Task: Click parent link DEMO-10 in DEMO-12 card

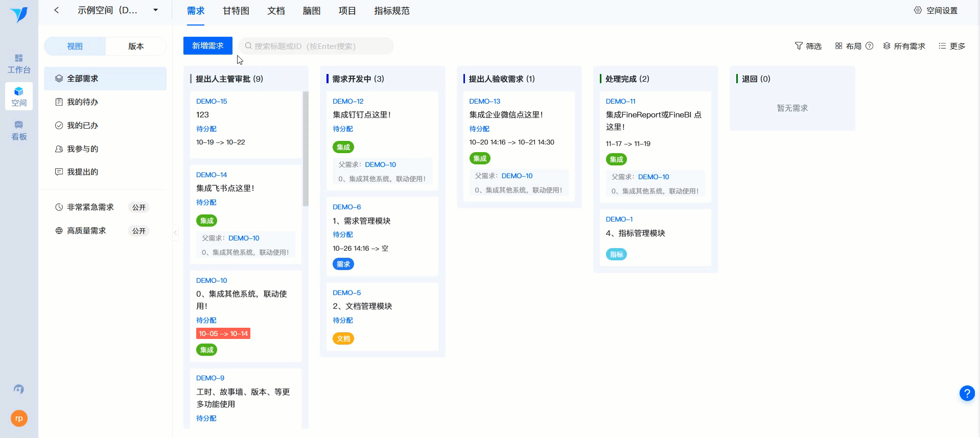Action: click(x=380, y=164)
